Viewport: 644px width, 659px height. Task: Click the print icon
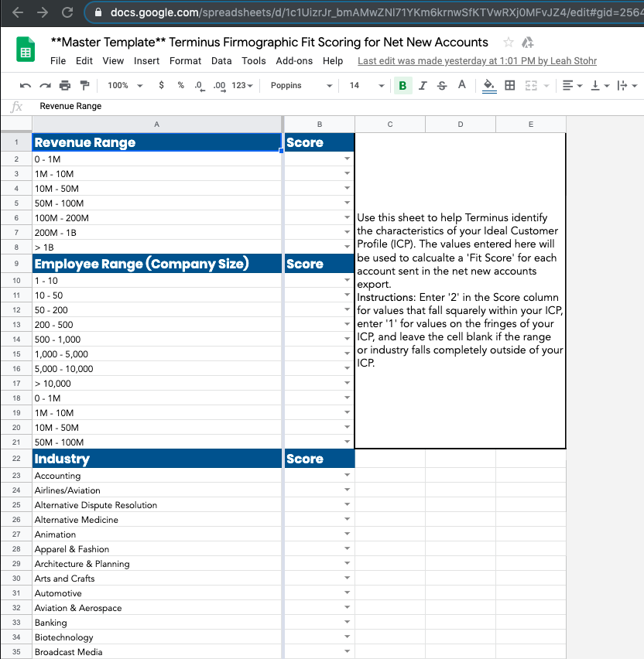[x=65, y=86]
